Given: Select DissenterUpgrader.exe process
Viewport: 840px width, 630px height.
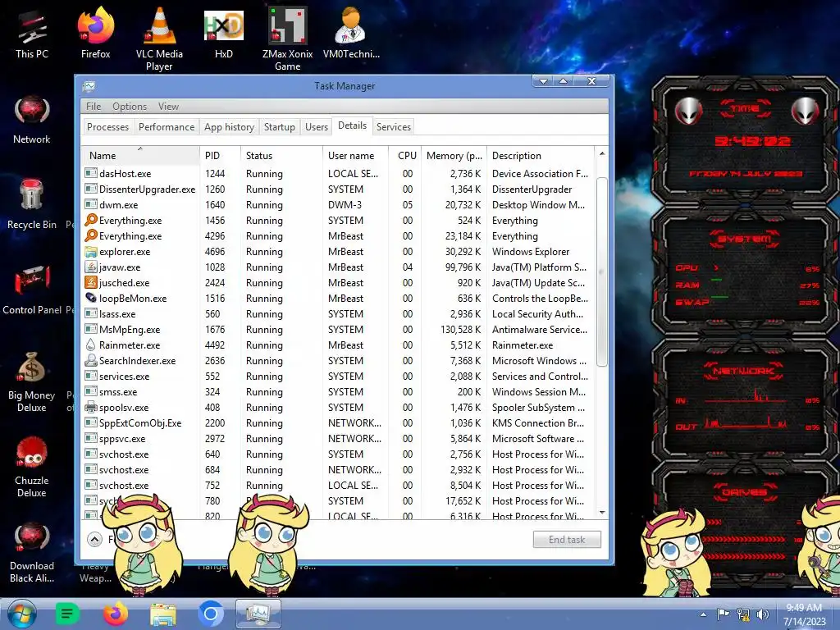Looking at the screenshot, I should pos(337,189).
